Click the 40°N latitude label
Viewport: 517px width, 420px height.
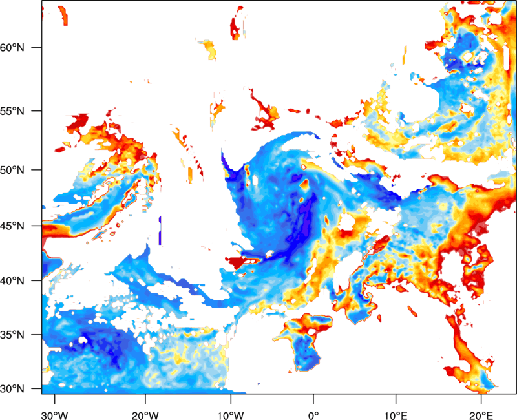[12, 281]
